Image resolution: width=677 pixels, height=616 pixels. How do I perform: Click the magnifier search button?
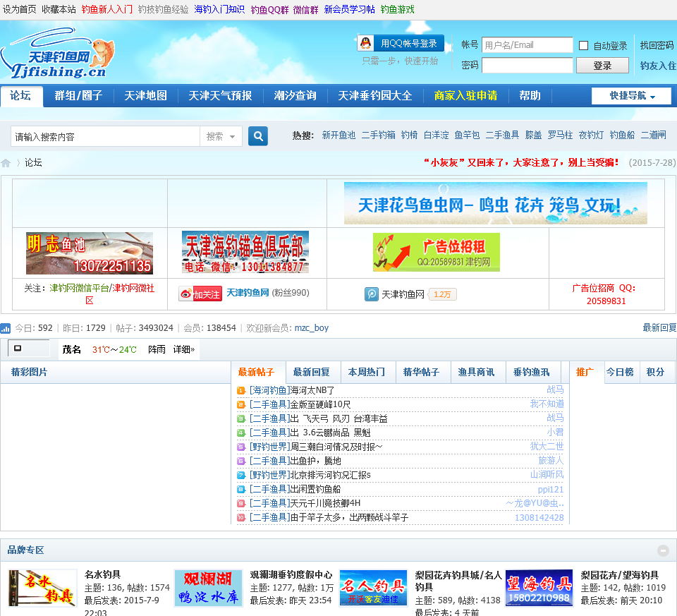click(258, 136)
